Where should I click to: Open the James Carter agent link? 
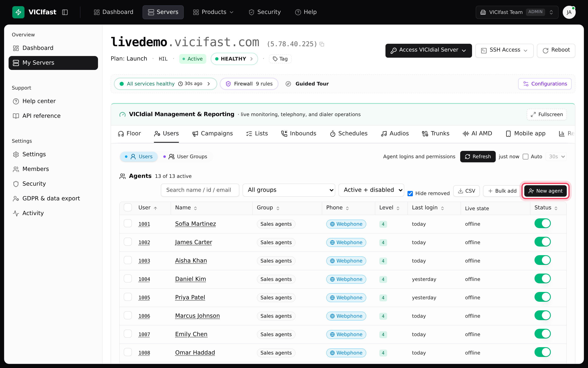193,242
